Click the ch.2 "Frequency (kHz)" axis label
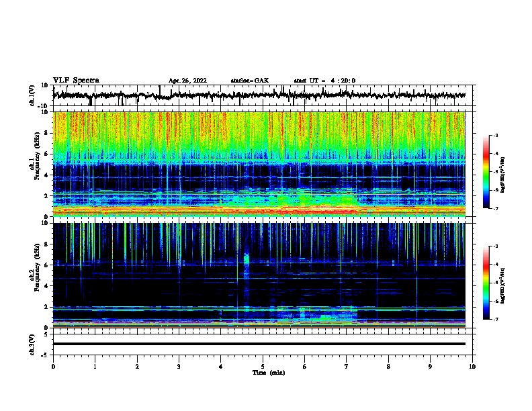Image resolution: width=532 pixels, height=411 pixels. [x=37, y=267]
